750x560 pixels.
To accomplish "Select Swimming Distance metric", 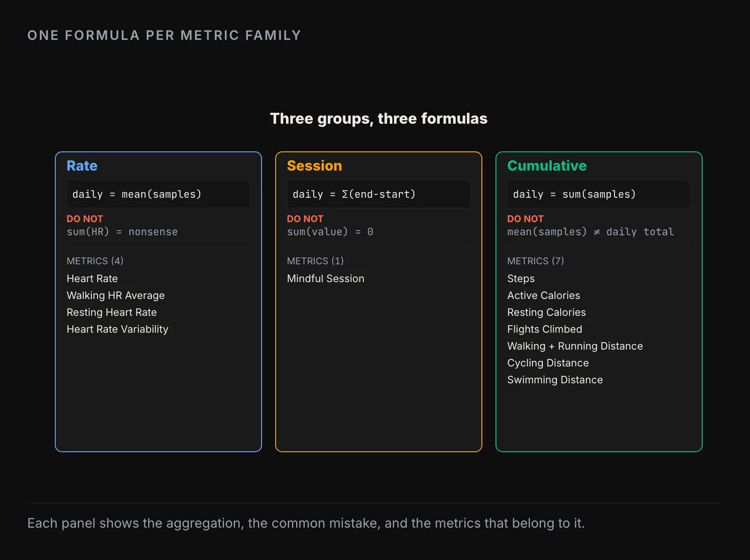I will pyautogui.click(x=555, y=380).
